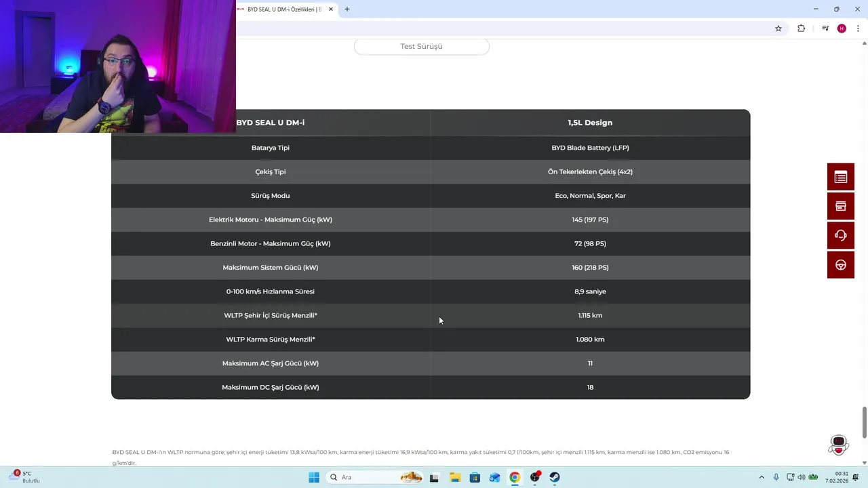This screenshot has width=868, height=488.
Task: Click the page vertical scrollbar thumb
Action: coord(864,423)
